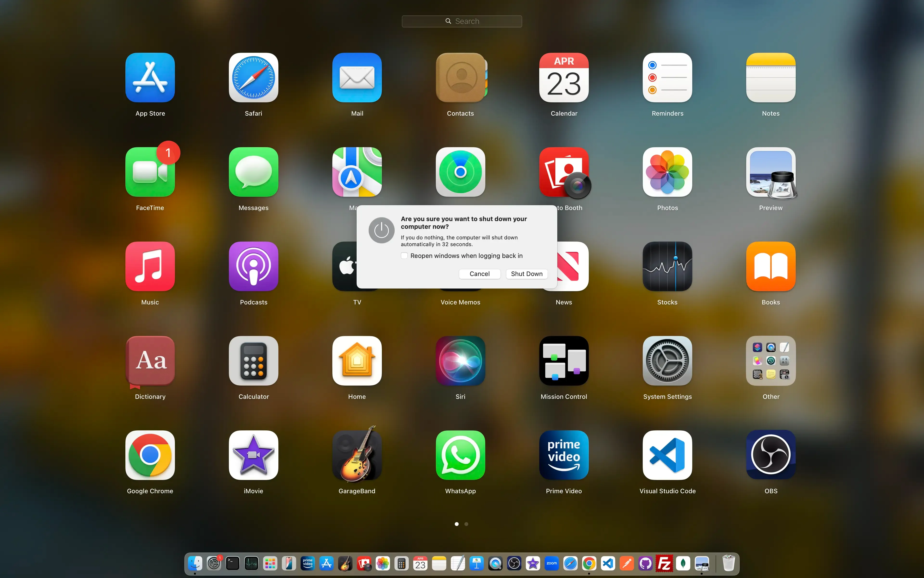This screenshot has height=578, width=924.
Task: Launch the Messages app
Action: coord(254,172)
